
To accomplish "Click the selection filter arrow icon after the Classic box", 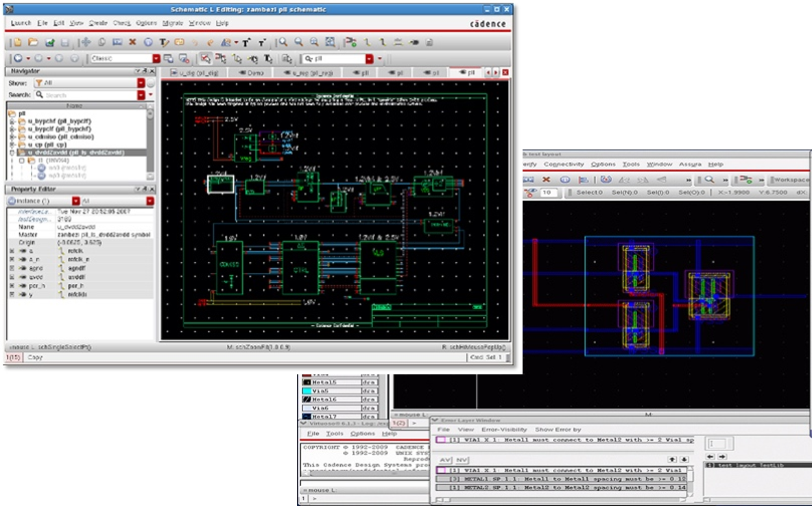I will tap(206, 58).
